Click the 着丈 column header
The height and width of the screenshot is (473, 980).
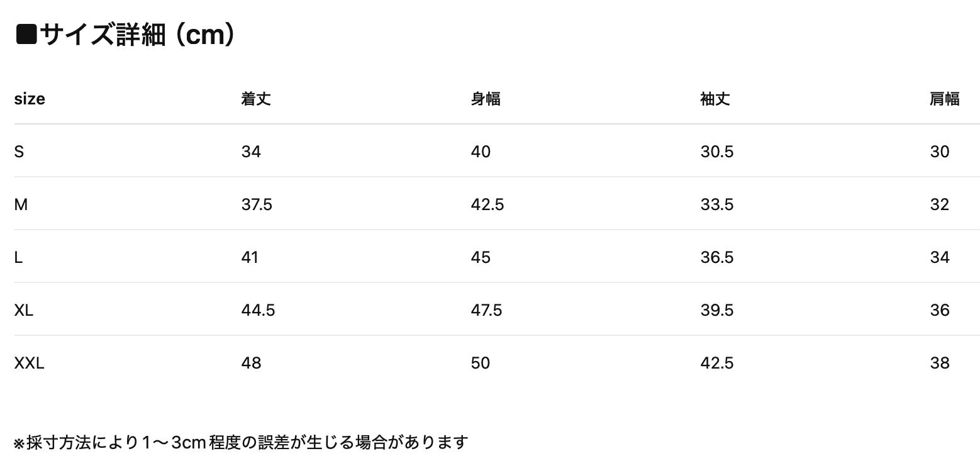(x=256, y=99)
